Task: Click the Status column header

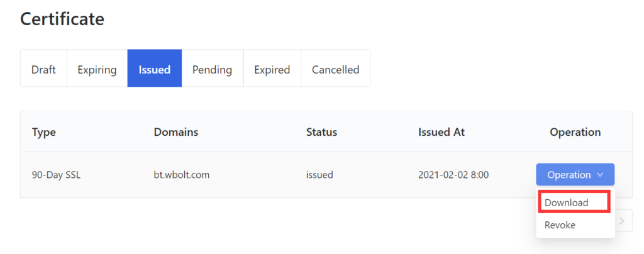Action: click(321, 132)
